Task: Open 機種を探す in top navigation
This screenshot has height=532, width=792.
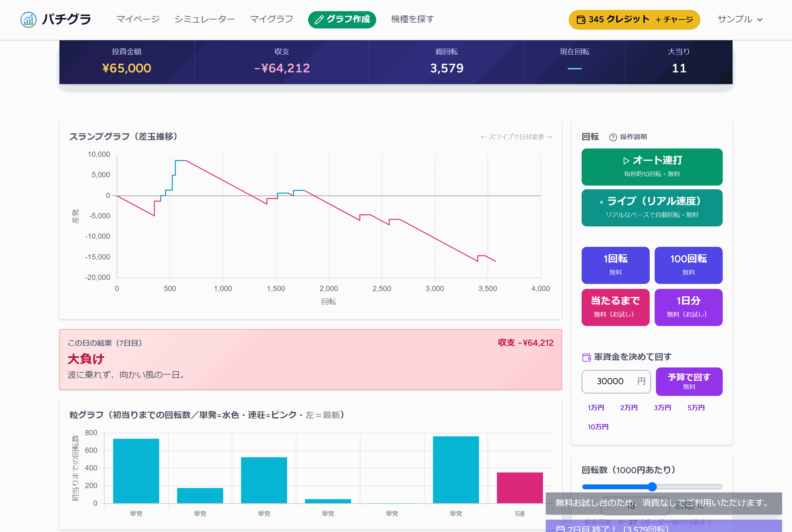Action: click(x=412, y=19)
